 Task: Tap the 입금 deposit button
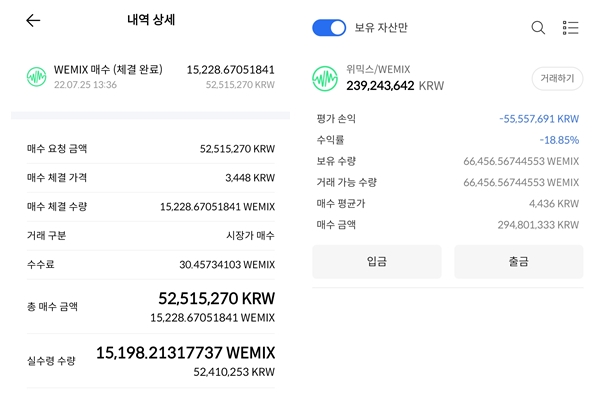pos(377,261)
